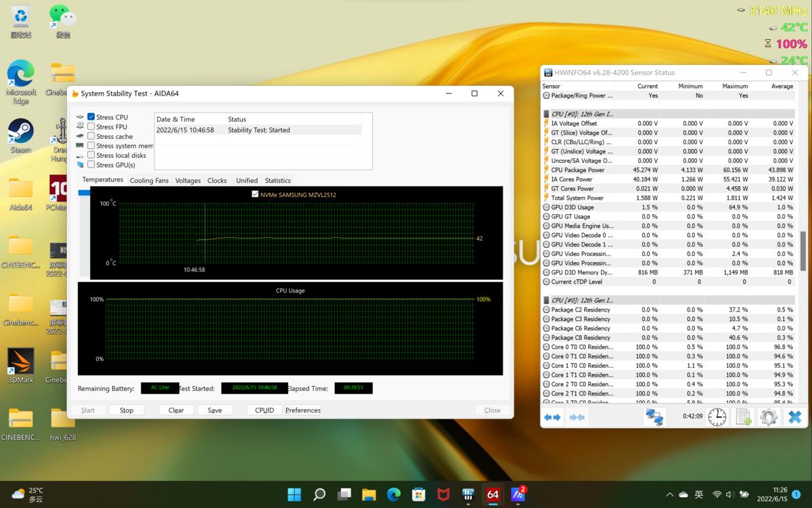Reset the HWiNFO timer with the clock icon
The width and height of the screenshot is (812, 508).
pyautogui.click(x=716, y=417)
